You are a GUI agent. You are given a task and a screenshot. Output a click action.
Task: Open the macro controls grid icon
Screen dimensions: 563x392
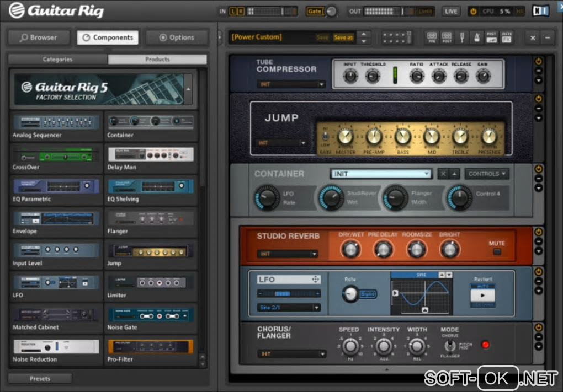pyautogui.click(x=396, y=37)
